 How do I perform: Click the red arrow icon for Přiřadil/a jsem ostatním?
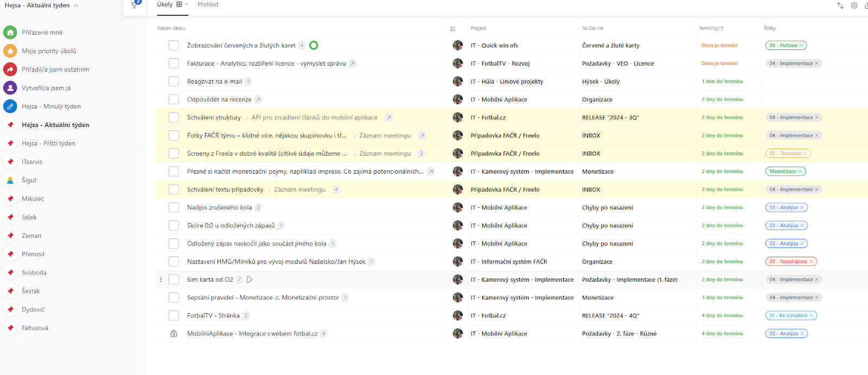click(x=10, y=69)
